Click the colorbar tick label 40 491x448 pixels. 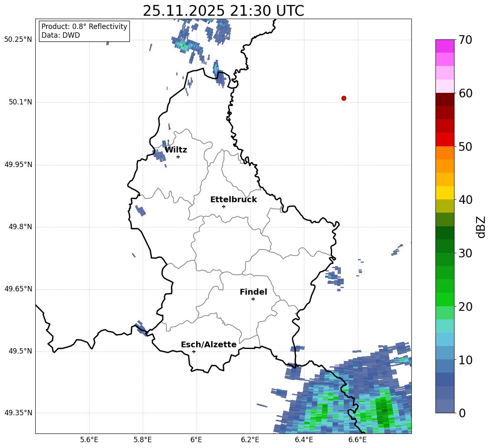point(465,200)
